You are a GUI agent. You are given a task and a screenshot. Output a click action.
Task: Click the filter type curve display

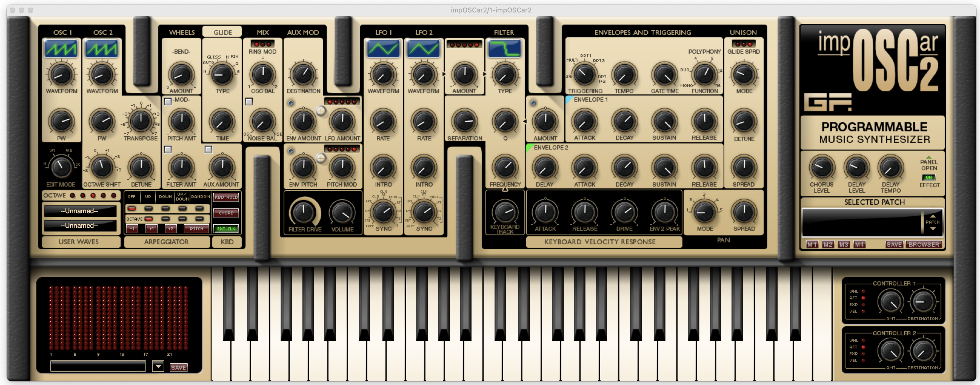505,49
